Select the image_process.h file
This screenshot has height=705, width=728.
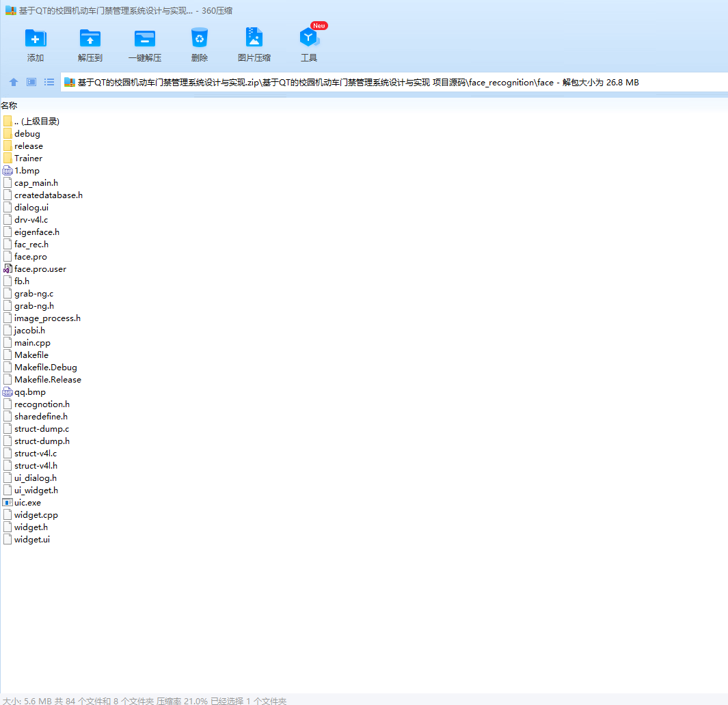click(x=42, y=318)
